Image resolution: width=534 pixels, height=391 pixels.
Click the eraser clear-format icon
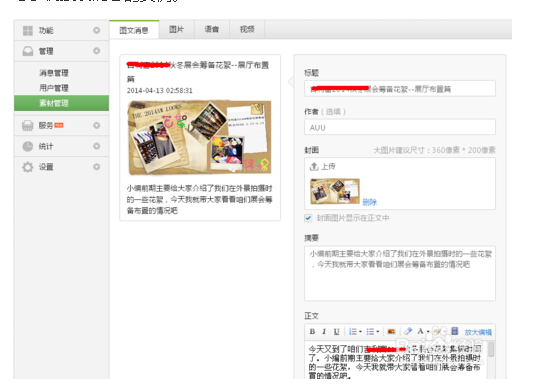pos(408,331)
